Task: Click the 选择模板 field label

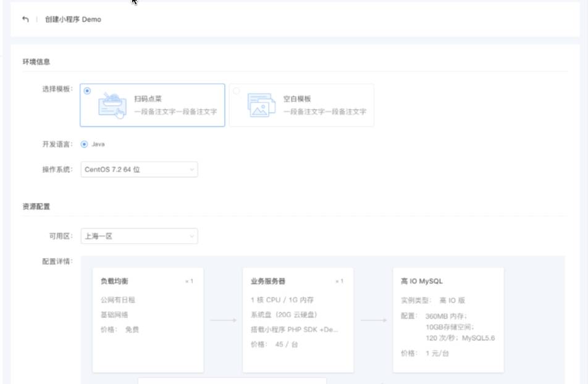Action: tap(57, 89)
